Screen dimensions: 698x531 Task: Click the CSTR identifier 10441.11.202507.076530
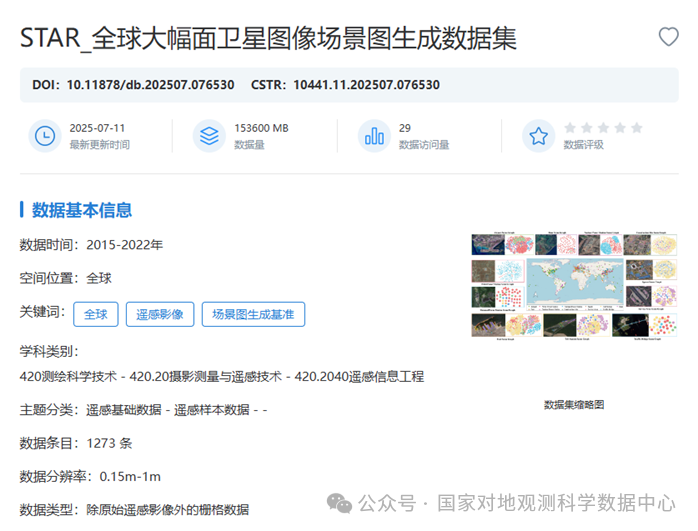click(366, 85)
